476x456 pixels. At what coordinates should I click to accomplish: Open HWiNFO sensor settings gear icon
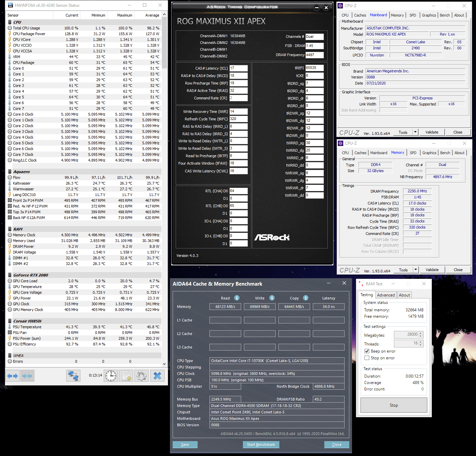(x=142, y=376)
